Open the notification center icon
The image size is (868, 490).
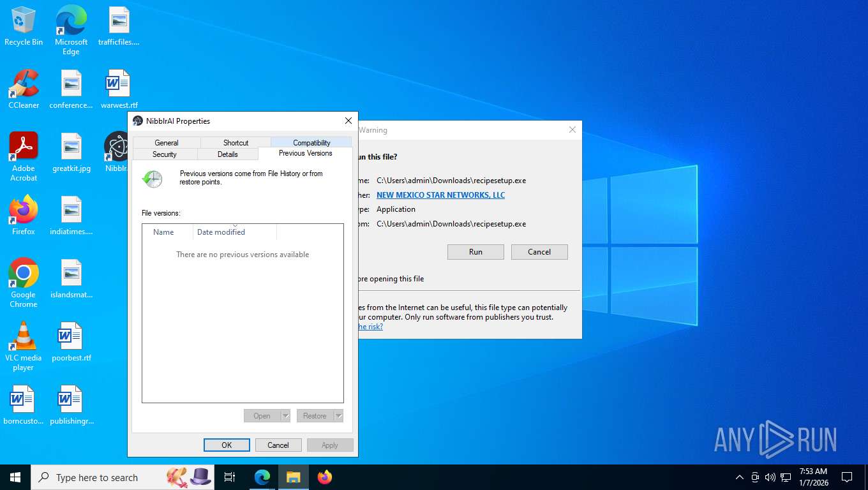pos(847,477)
